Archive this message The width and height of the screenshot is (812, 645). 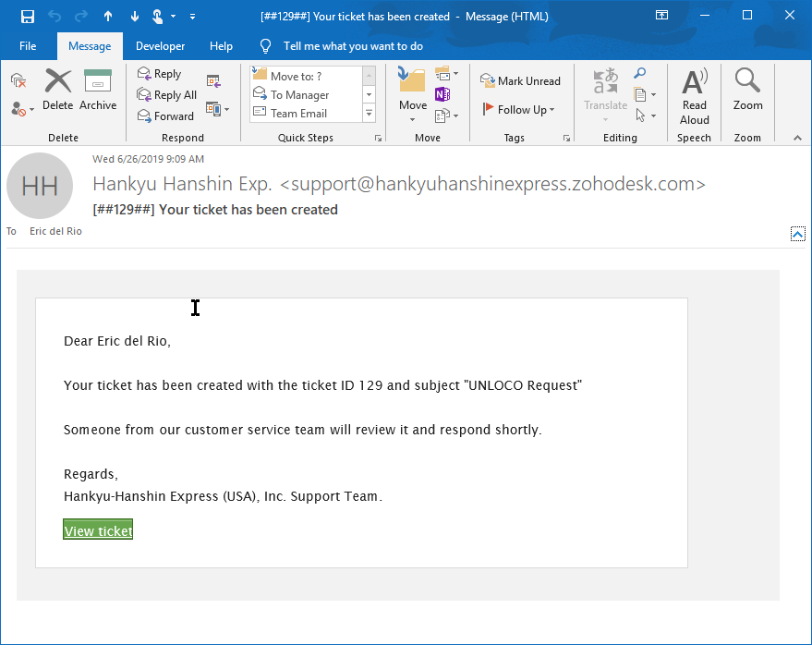[x=98, y=90]
